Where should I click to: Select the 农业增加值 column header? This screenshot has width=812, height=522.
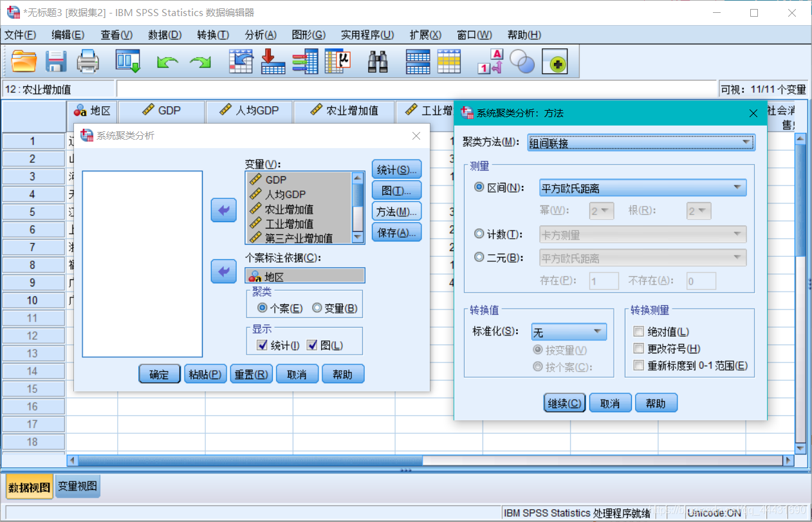click(344, 111)
